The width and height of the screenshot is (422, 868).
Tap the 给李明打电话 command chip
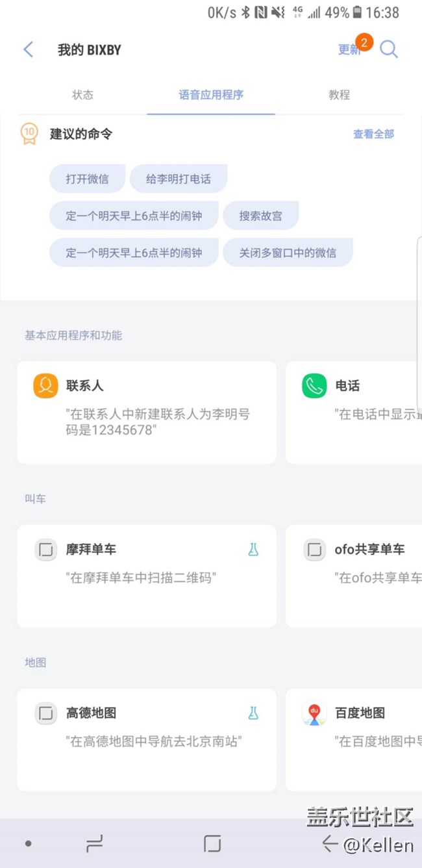point(179,178)
